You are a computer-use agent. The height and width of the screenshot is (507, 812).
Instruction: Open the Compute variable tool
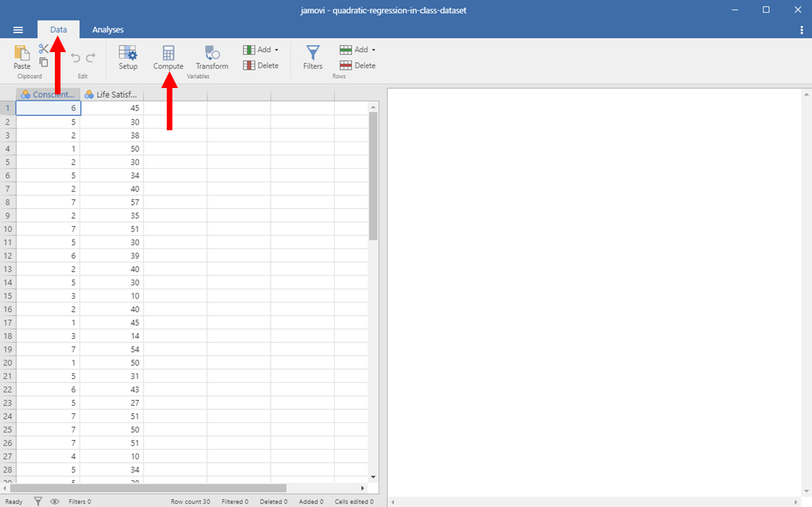point(168,57)
